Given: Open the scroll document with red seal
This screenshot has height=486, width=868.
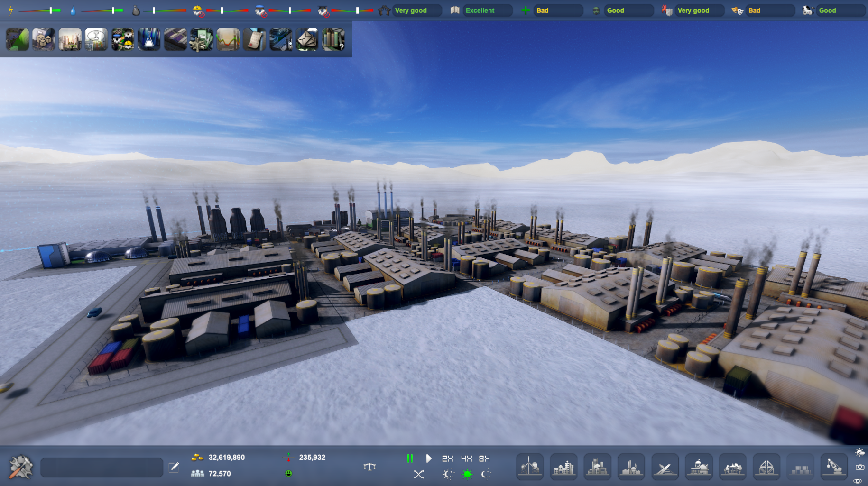Looking at the screenshot, I should click(254, 39).
